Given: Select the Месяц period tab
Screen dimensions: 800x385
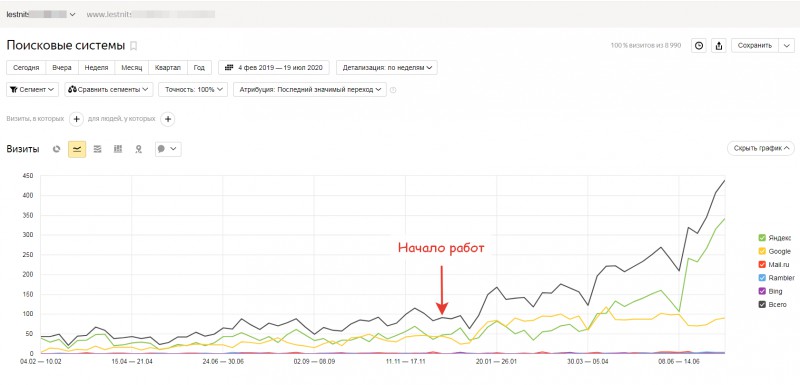Looking at the screenshot, I should [132, 67].
